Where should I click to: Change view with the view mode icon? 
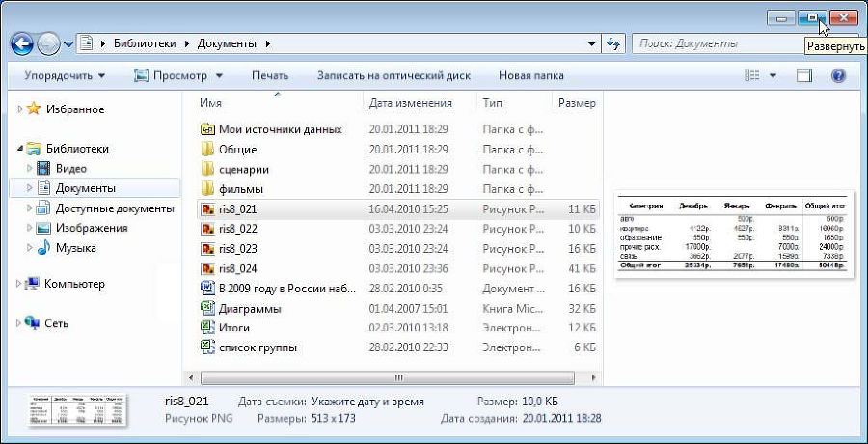click(x=751, y=76)
